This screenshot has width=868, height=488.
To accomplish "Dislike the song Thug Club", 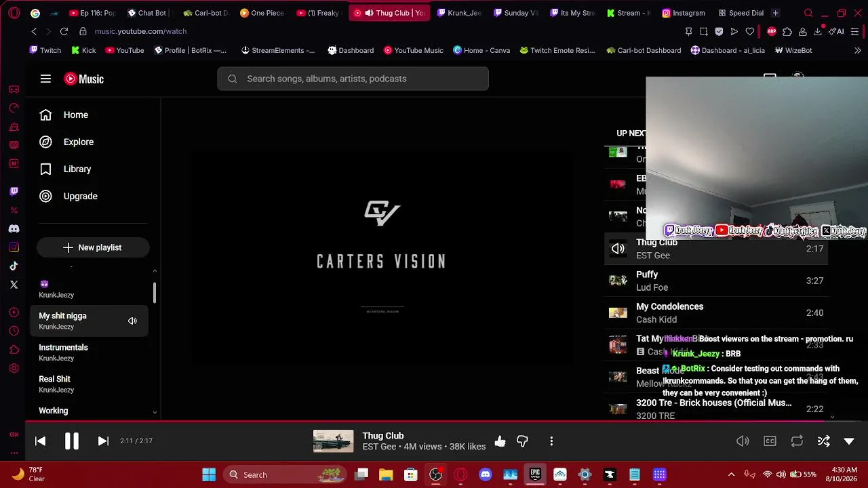I will point(522,441).
